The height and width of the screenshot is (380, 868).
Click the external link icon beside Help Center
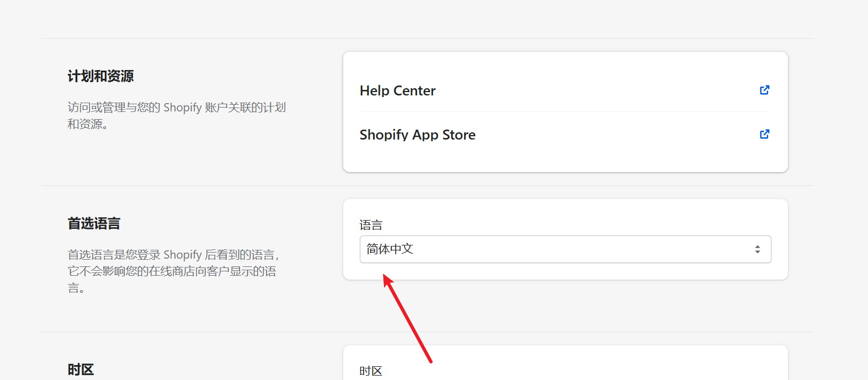[764, 90]
